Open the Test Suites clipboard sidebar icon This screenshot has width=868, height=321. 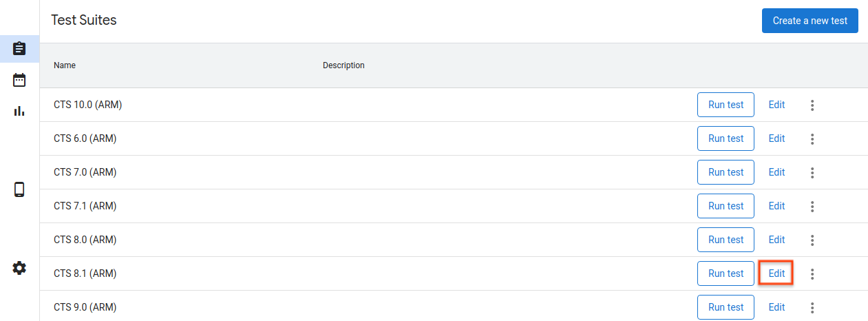point(19,49)
